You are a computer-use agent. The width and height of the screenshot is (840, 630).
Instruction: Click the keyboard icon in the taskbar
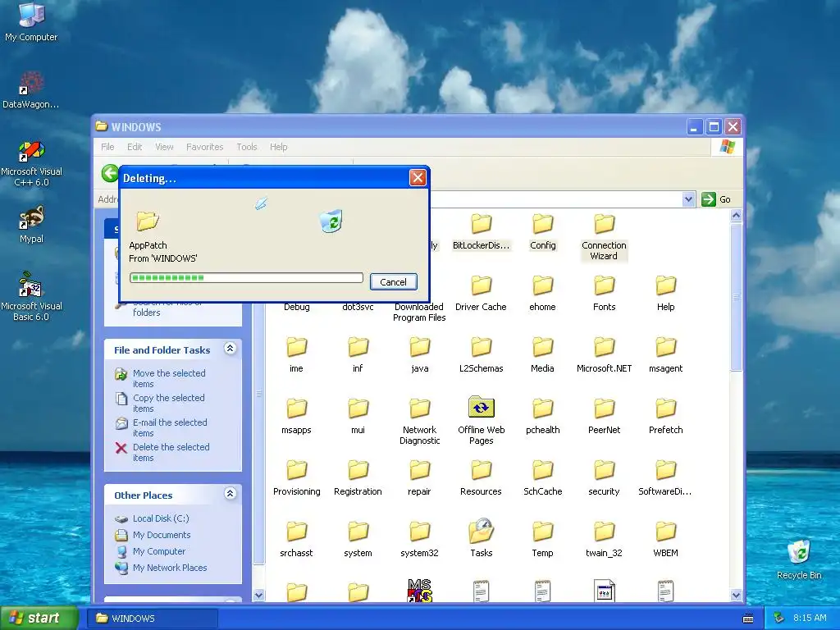pos(748,619)
